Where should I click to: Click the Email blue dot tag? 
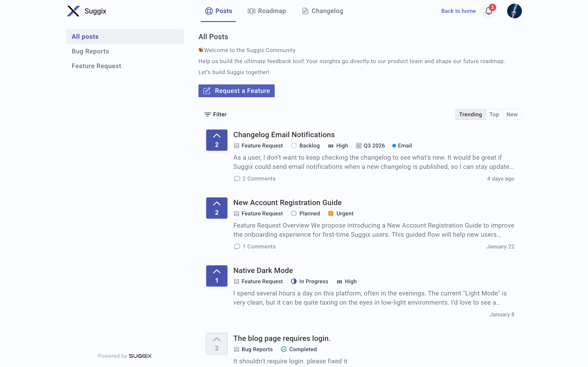394,146
